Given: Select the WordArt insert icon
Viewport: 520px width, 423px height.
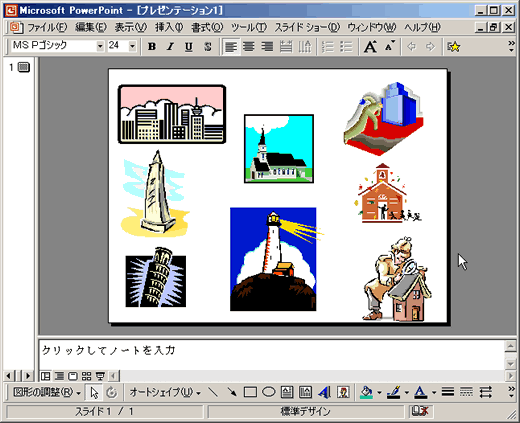Looking at the screenshot, I should [324, 392].
